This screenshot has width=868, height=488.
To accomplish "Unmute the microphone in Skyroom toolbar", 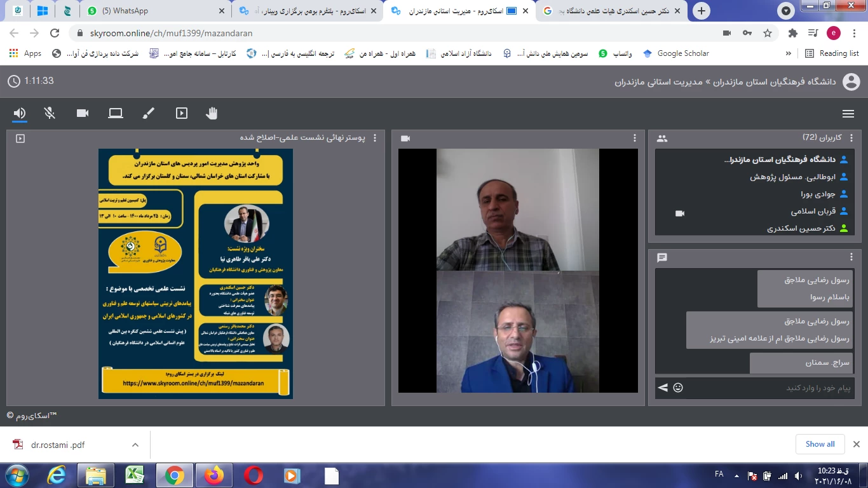I will [x=50, y=113].
